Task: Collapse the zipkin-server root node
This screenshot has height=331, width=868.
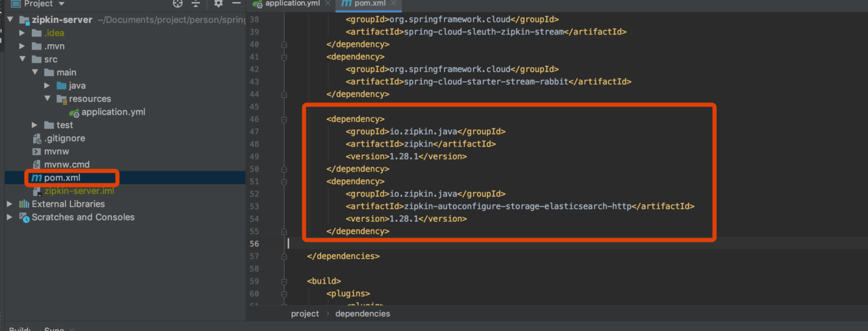Action: (9, 20)
